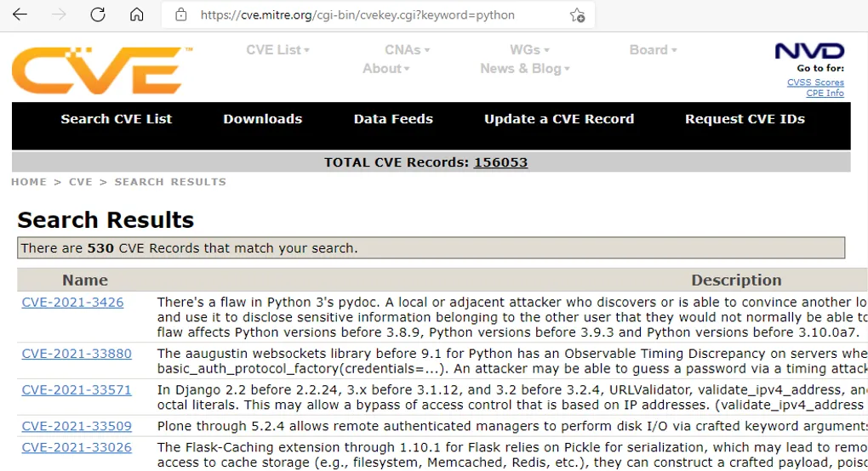Bookmark page using the star icon
The image size is (868, 471).
pyautogui.click(x=577, y=14)
